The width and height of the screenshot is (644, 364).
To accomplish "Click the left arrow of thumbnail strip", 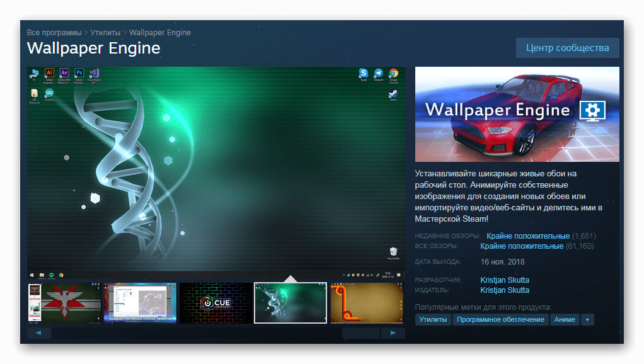I will click(x=38, y=333).
